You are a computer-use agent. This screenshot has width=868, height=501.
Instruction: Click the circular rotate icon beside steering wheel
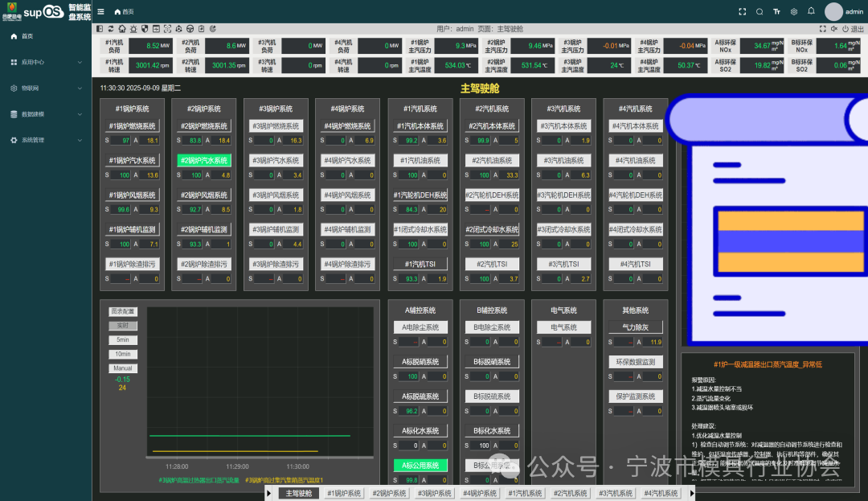tap(178, 29)
